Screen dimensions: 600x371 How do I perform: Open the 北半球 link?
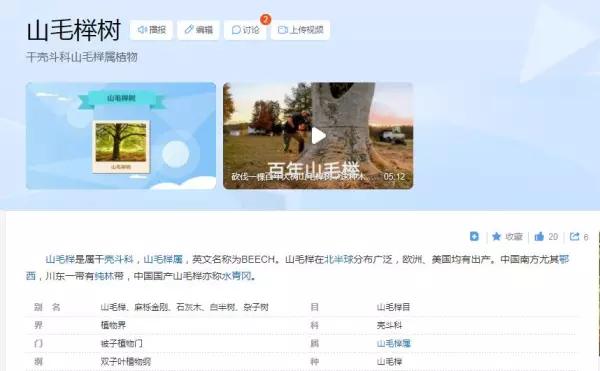click(x=339, y=259)
